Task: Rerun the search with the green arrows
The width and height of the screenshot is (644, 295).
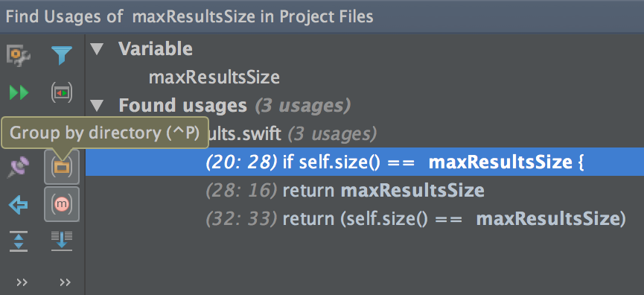Action: click(19, 93)
